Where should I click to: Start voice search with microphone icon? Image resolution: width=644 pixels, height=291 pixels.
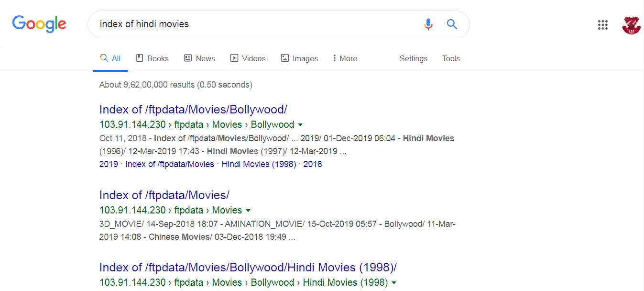coord(428,24)
